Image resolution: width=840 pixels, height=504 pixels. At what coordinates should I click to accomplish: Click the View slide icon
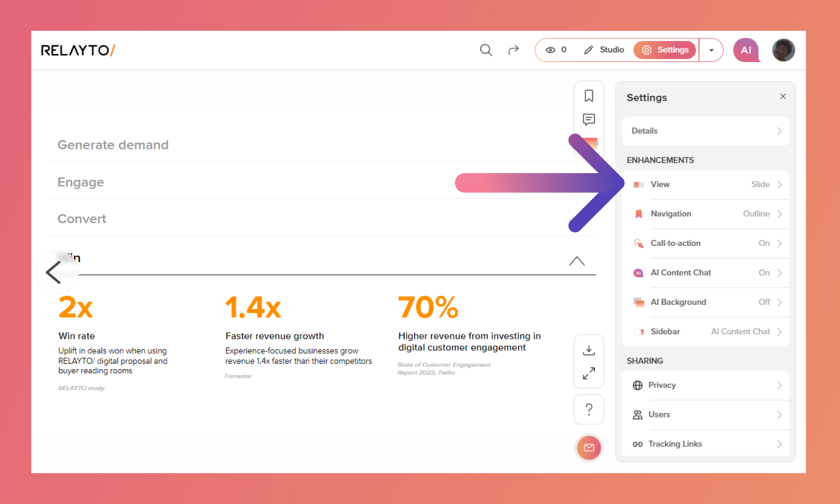point(638,185)
